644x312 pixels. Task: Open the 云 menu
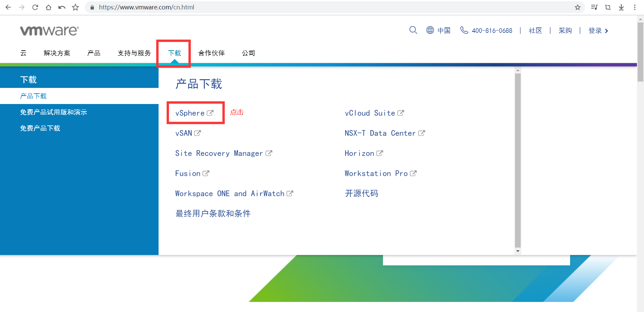pyautogui.click(x=23, y=53)
